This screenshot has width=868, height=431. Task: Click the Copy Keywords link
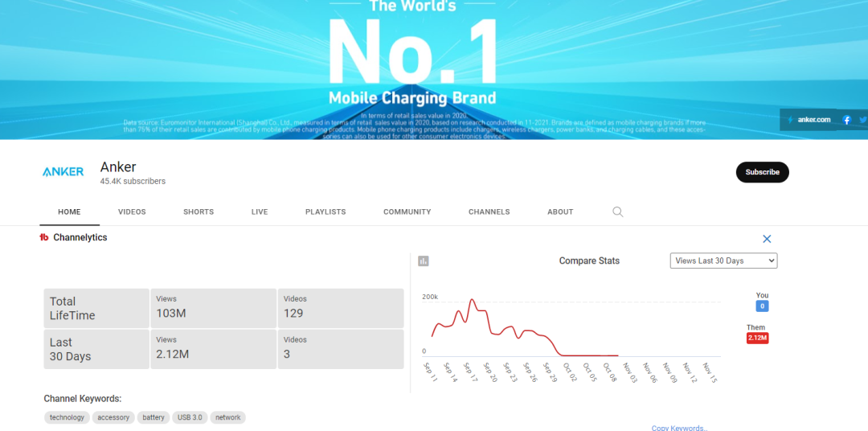coord(679,428)
